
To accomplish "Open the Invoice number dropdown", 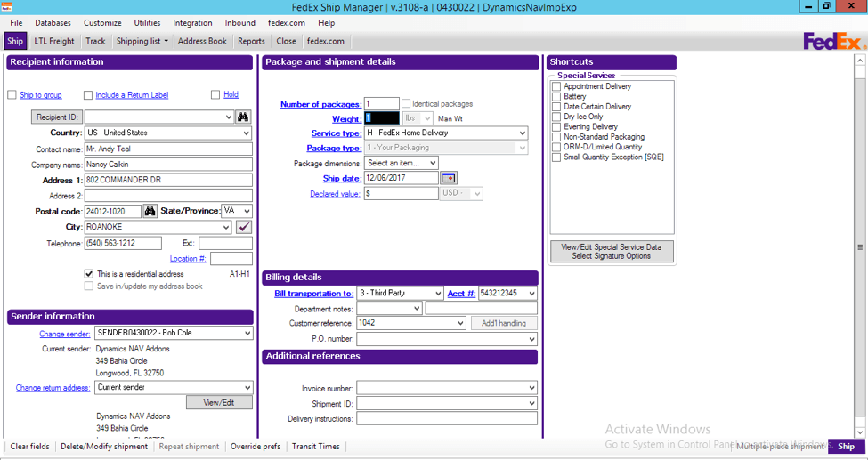I will coord(532,388).
